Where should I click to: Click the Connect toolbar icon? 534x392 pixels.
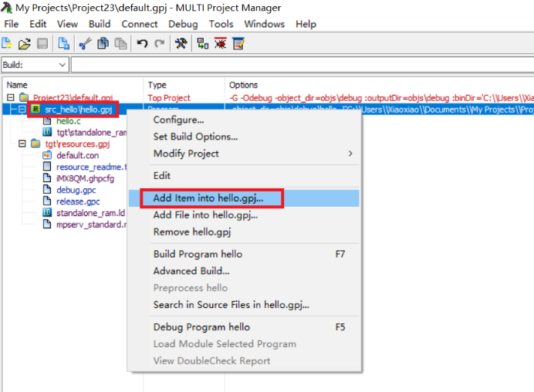[203, 44]
